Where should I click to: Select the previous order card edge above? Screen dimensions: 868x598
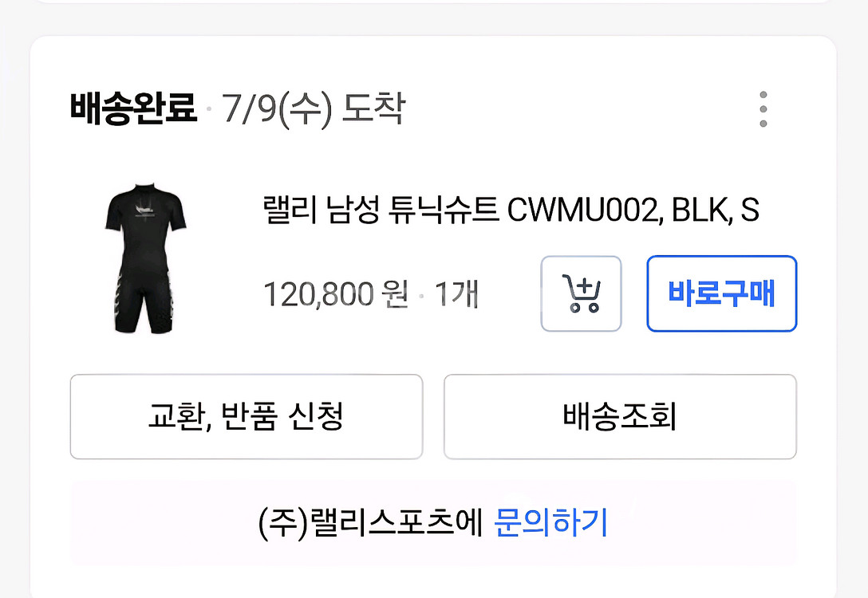coord(433,2)
